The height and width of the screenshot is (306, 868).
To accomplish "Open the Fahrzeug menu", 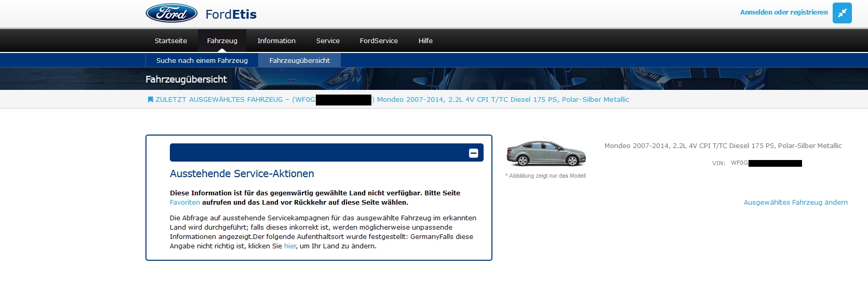I will (x=222, y=41).
